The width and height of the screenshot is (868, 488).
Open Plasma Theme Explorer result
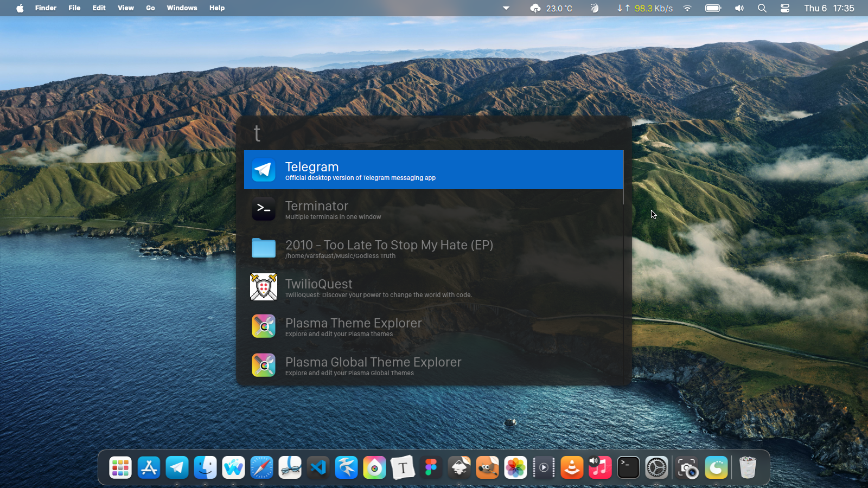(x=433, y=326)
